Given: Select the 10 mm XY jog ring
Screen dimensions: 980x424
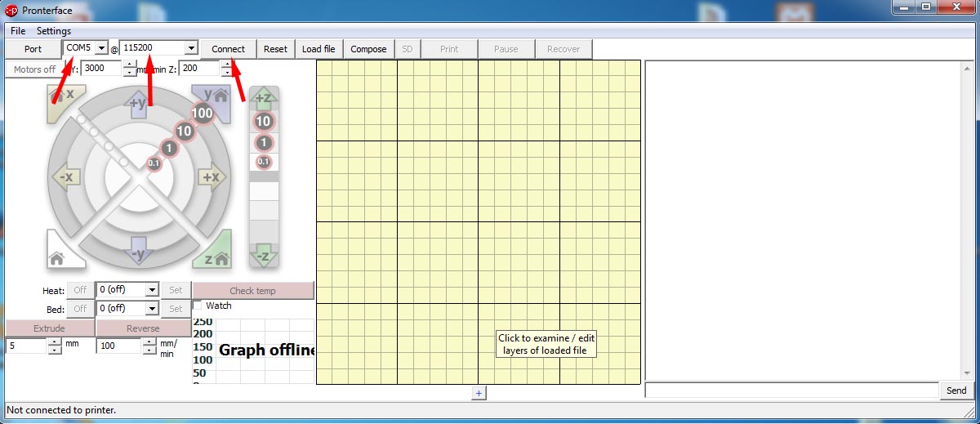Looking at the screenshot, I should (185, 131).
